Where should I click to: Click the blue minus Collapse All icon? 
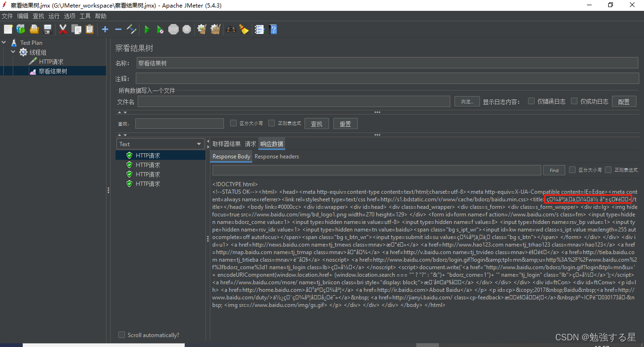point(118,29)
